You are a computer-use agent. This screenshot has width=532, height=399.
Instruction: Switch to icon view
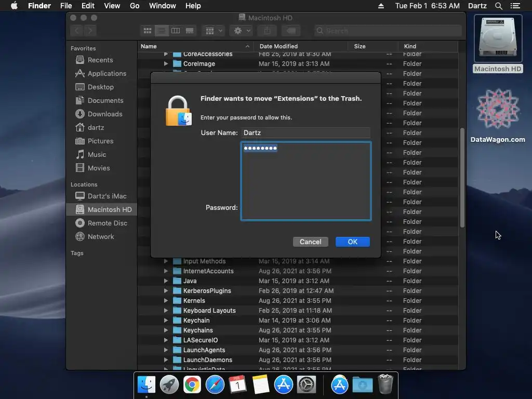[147, 31]
